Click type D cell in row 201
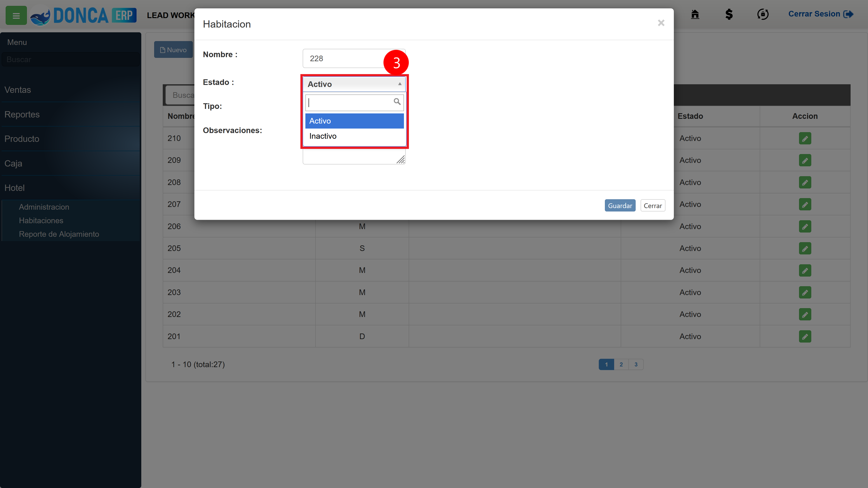 [362, 336]
